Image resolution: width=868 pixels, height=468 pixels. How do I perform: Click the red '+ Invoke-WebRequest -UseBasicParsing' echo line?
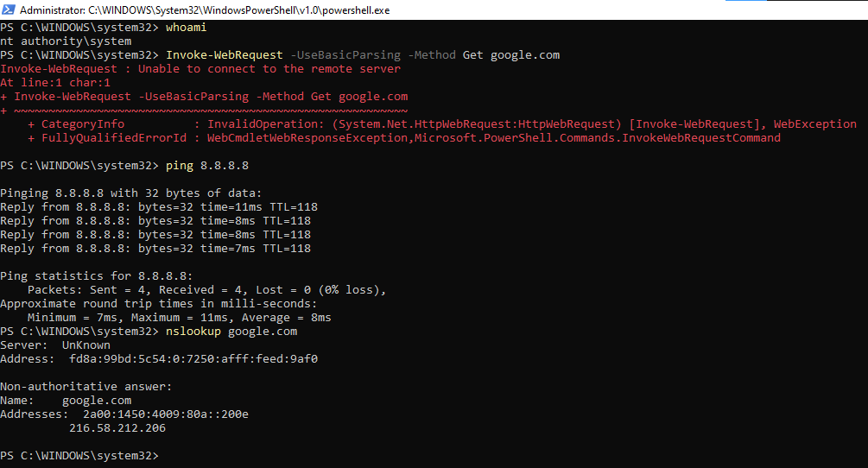coord(204,96)
